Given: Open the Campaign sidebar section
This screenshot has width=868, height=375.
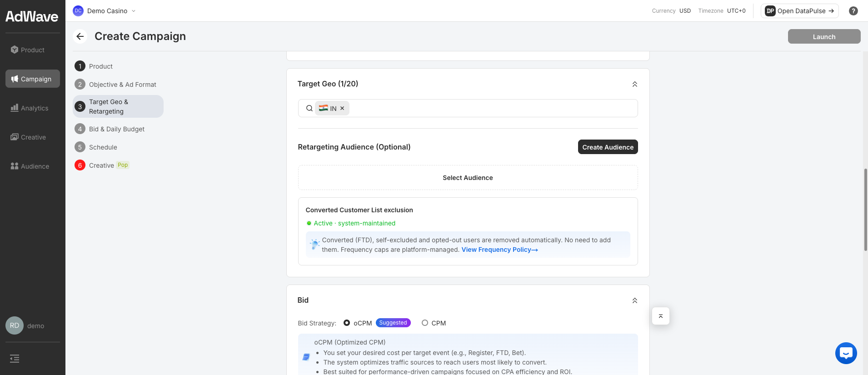Looking at the screenshot, I should (x=33, y=79).
